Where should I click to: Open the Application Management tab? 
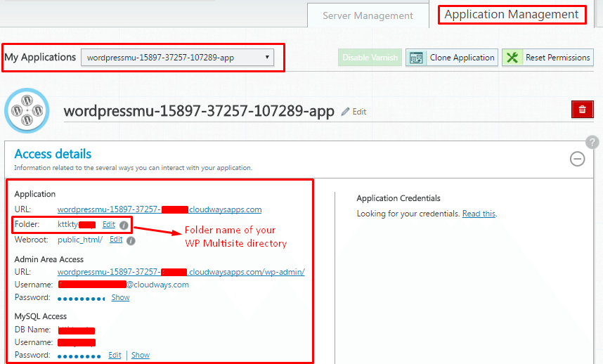click(512, 15)
